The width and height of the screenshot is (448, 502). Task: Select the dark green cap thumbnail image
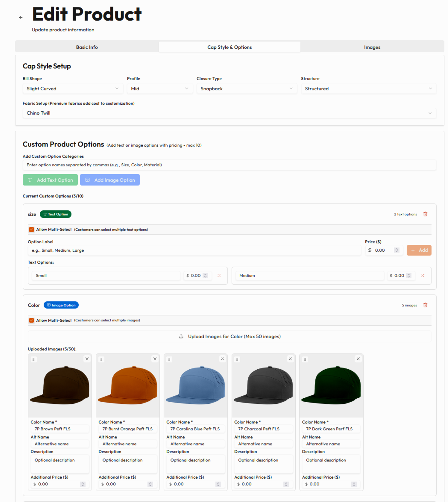point(331,385)
